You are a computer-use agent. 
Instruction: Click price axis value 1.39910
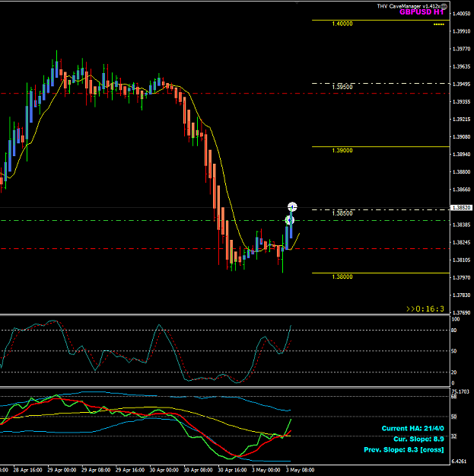[x=461, y=31]
